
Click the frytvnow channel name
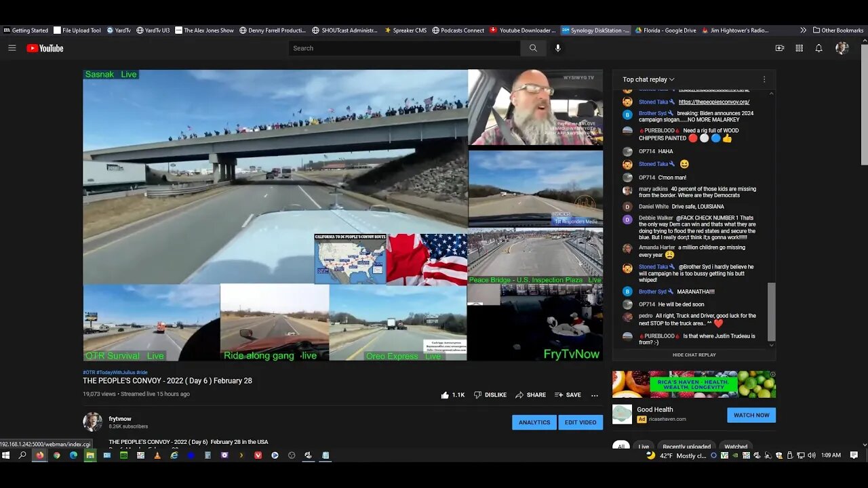click(x=120, y=419)
